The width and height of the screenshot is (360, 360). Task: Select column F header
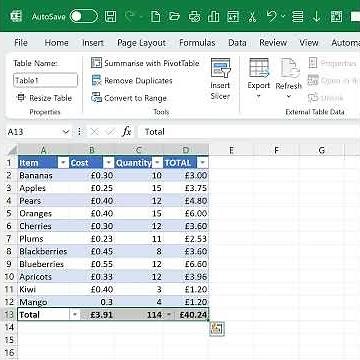[276, 150]
